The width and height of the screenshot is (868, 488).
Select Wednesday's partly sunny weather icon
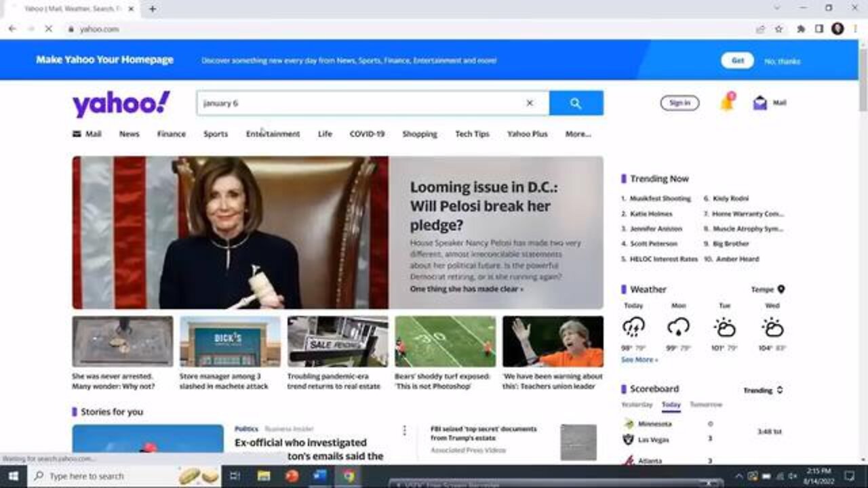click(x=772, y=327)
